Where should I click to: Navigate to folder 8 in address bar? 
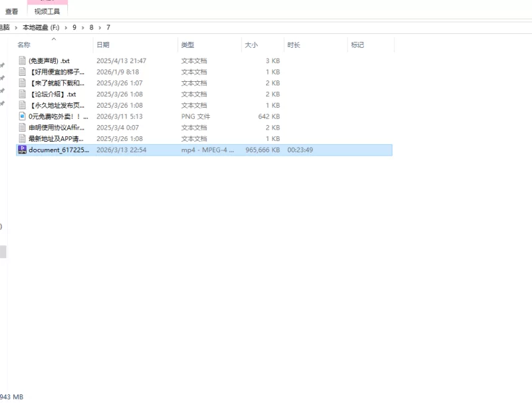pos(92,27)
